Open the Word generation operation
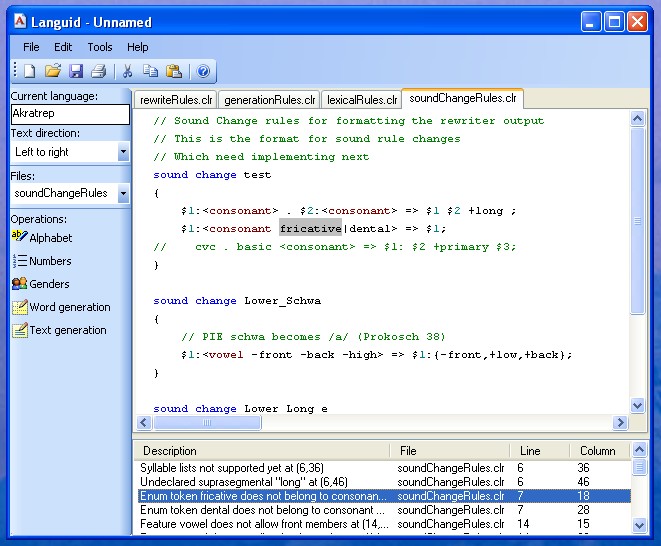661x546 pixels. coord(69,307)
